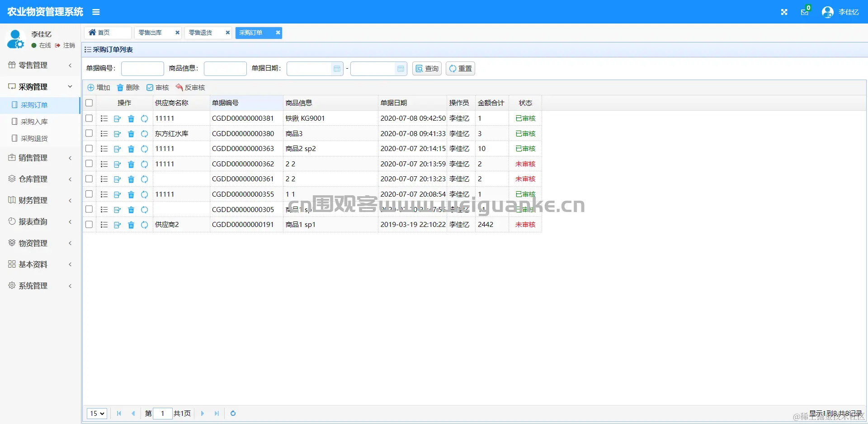Click refresh icon for order CGDD00000000381
The height and width of the screenshot is (424, 868).
click(x=144, y=118)
